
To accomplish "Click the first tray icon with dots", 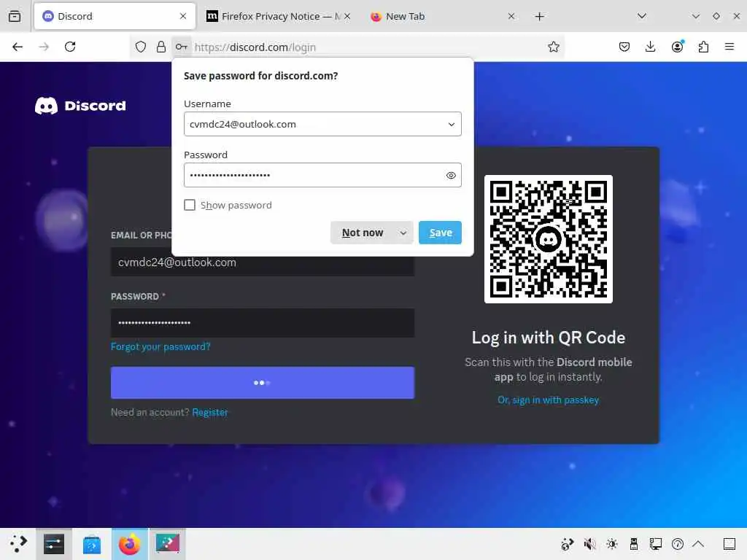I will (x=567, y=544).
